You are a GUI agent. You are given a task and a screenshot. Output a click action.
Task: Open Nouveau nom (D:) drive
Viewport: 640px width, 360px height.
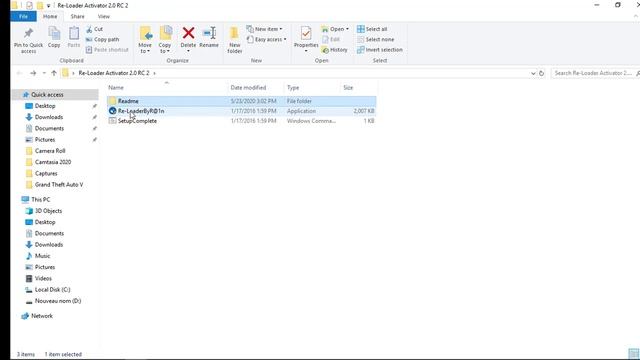[58, 301]
